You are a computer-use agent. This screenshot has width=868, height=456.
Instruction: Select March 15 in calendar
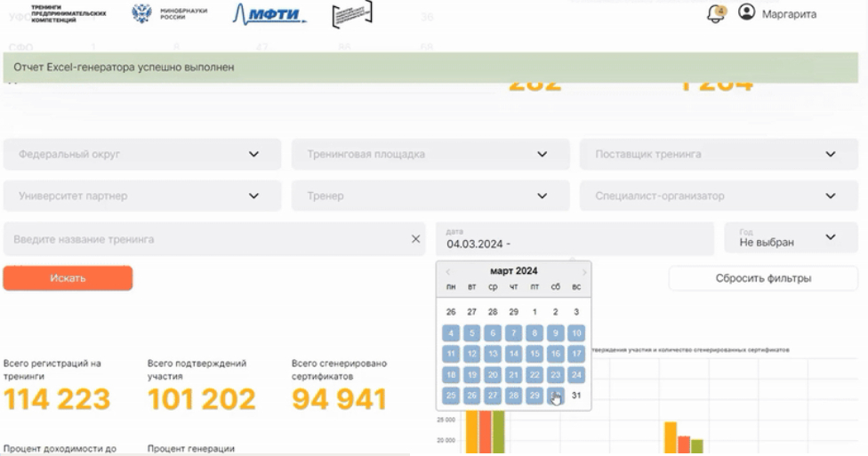pos(534,354)
